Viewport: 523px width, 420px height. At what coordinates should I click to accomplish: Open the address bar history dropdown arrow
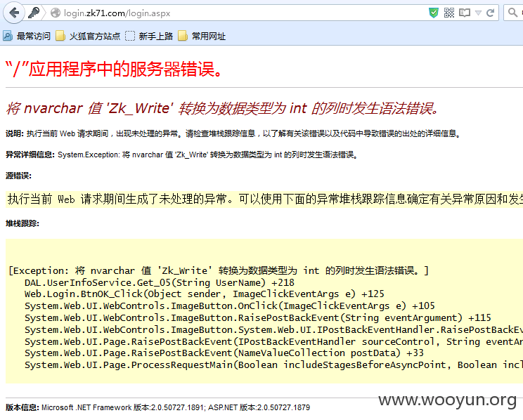(478, 13)
